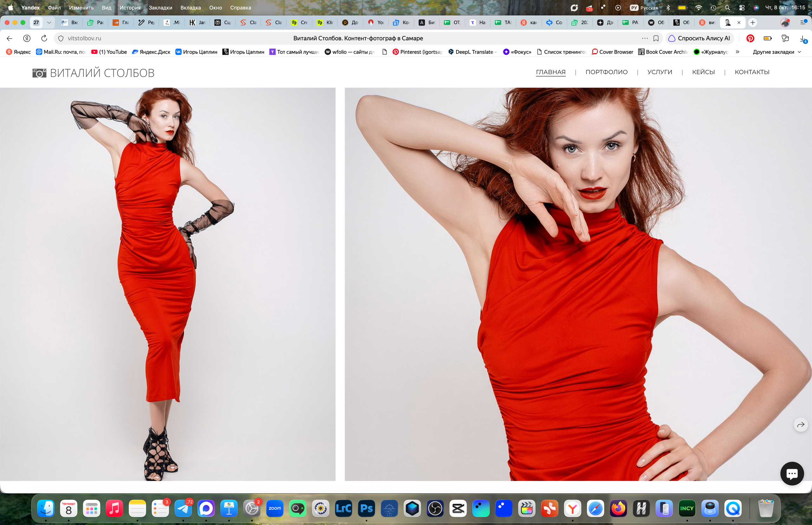Reload the page with the refresh icon
The height and width of the screenshot is (525, 812).
[x=44, y=38]
